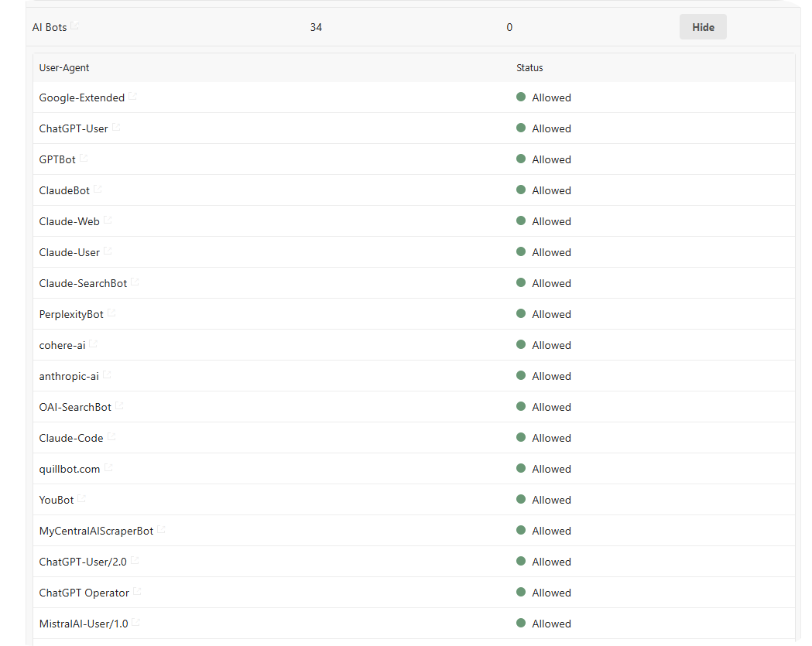Click the "User-Agent" column header
Image resolution: width=812 pixels, height=646 pixels.
tap(64, 68)
